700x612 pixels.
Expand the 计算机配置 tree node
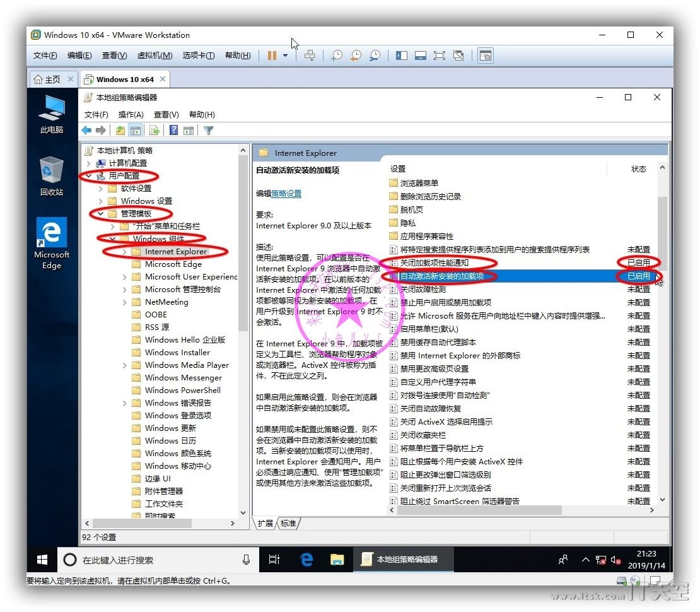click(x=88, y=163)
